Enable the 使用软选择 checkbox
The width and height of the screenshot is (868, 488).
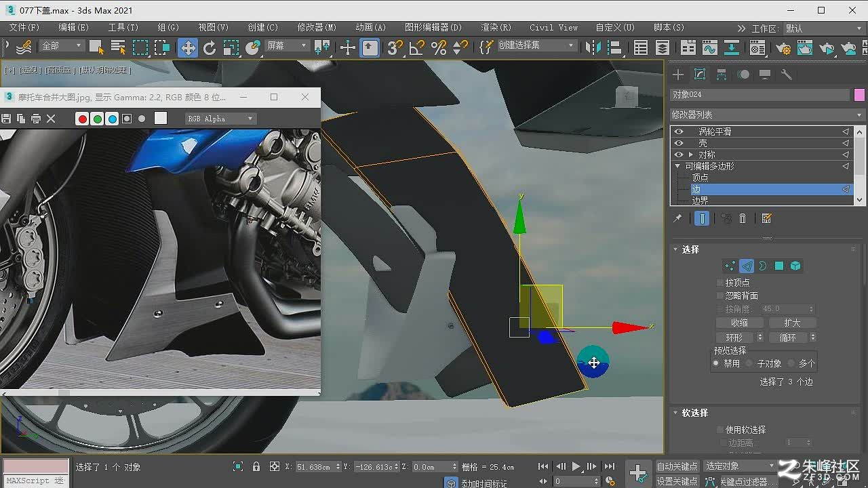pyautogui.click(x=720, y=430)
